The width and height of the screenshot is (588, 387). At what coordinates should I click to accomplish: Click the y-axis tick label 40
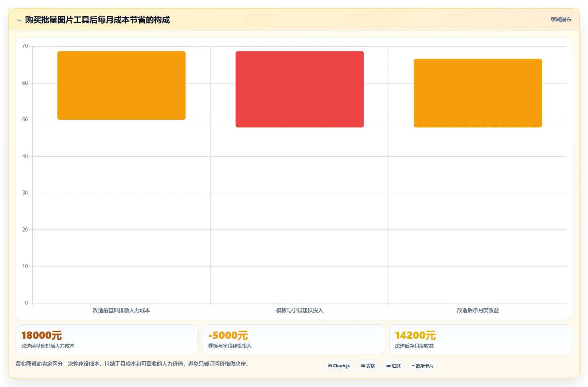pyautogui.click(x=25, y=156)
